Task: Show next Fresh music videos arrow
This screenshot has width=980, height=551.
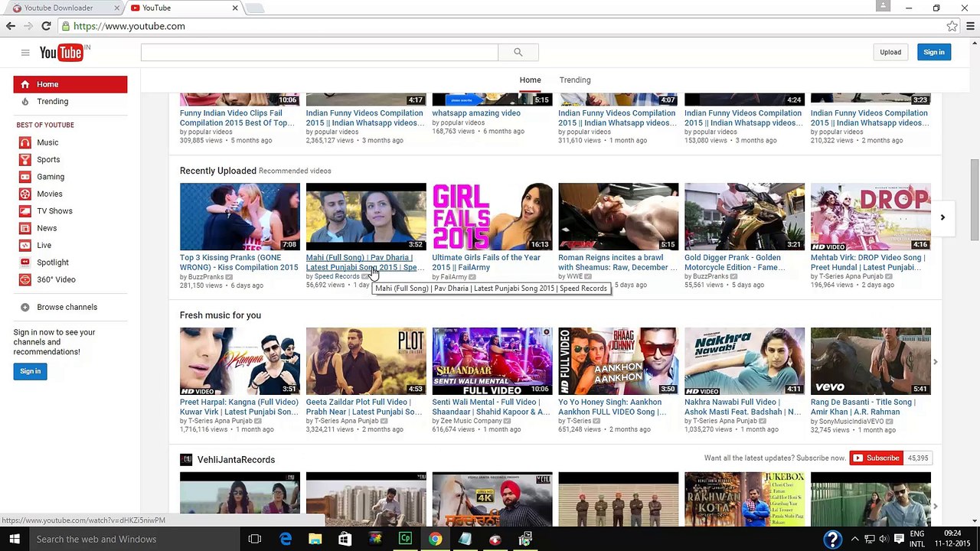Action: click(x=935, y=361)
